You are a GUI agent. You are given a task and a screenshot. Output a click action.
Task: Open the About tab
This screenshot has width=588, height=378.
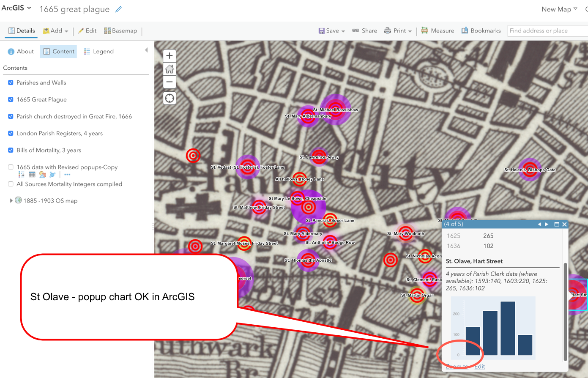pos(21,51)
